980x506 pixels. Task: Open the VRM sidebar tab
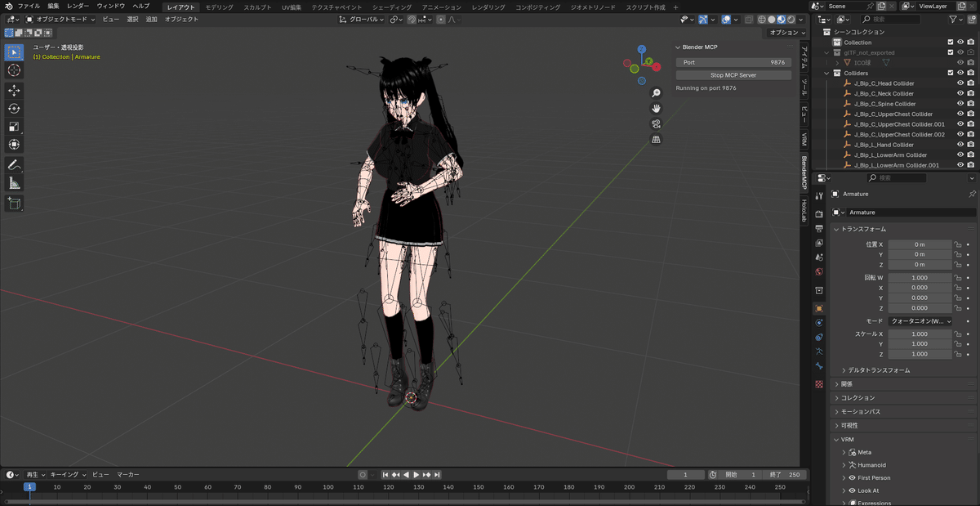[804, 140]
